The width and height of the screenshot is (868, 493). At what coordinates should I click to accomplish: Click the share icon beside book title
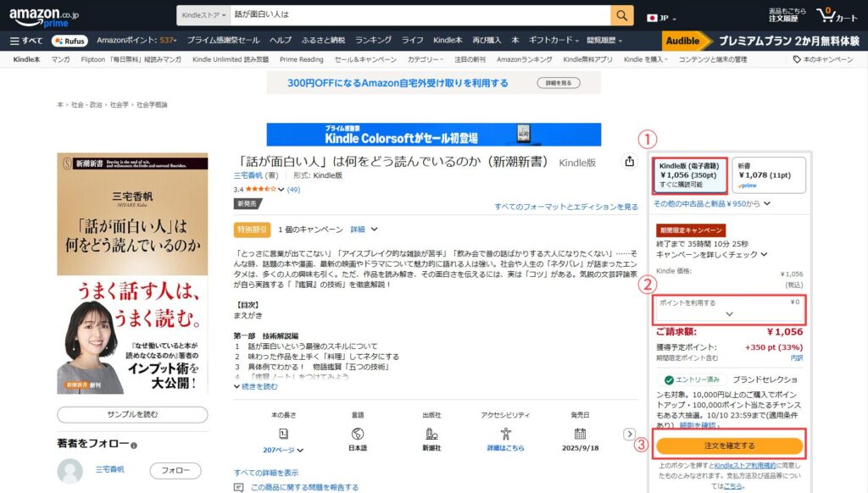coord(629,161)
